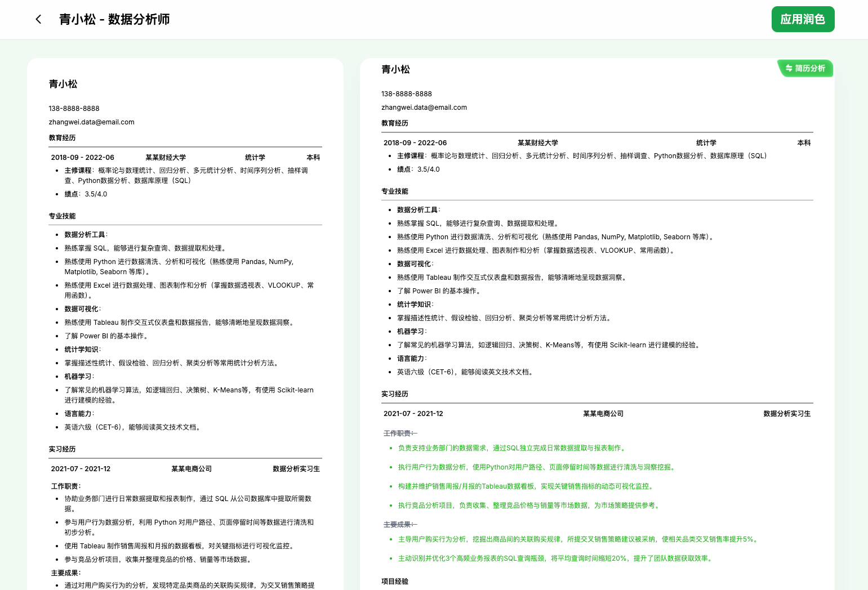Click the 应用润色 green button
The image size is (868, 590).
point(803,19)
